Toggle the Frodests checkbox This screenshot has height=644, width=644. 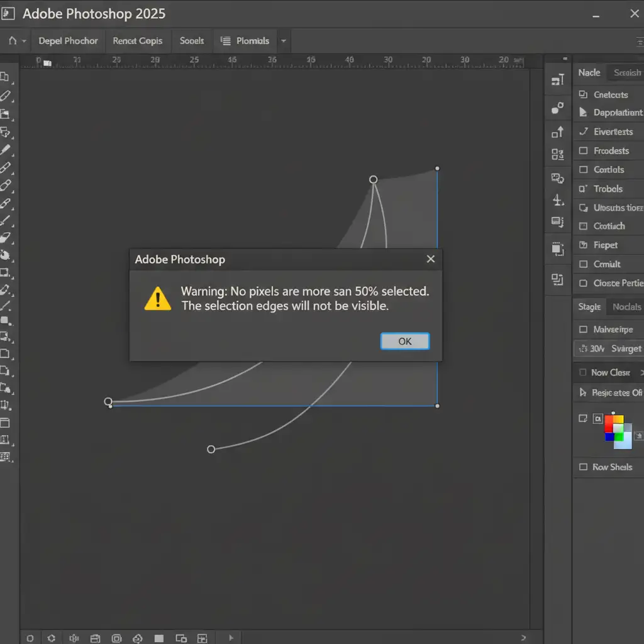pyautogui.click(x=582, y=151)
